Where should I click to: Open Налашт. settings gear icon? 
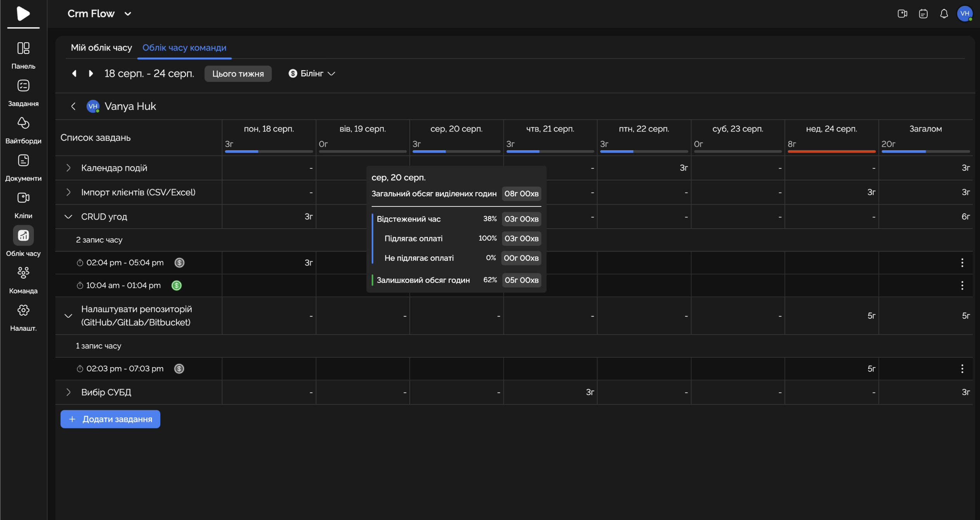click(23, 310)
